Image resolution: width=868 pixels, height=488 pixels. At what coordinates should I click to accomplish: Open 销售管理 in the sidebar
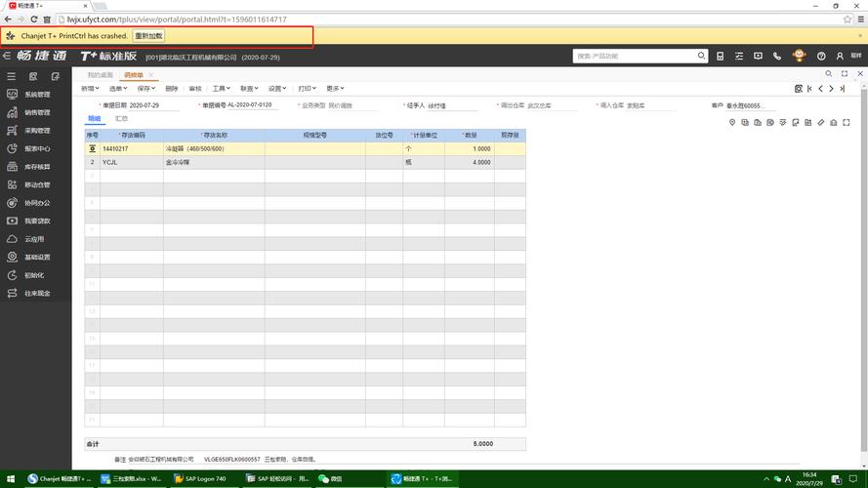(x=36, y=112)
